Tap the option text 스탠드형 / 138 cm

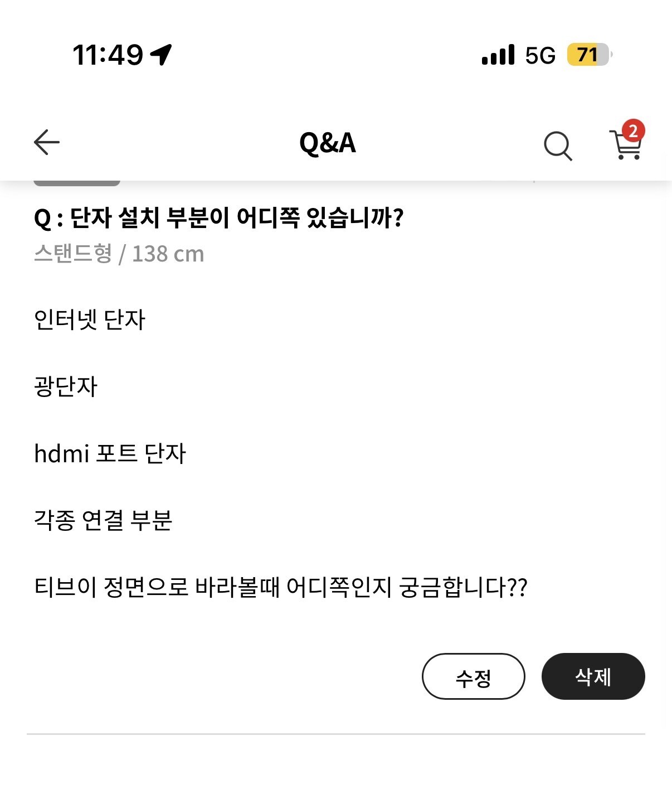coord(119,254)
